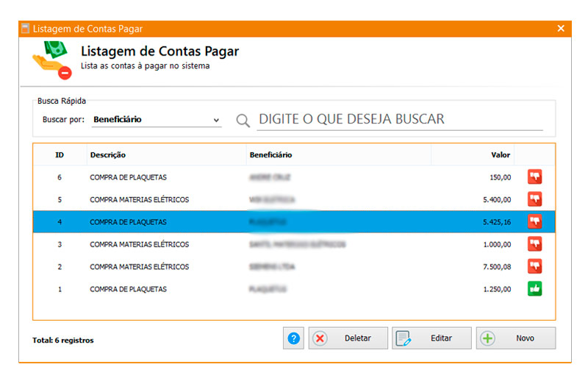The image size is (588, 392).
Task: Select row 1 COMPRA DE PLAQUETAS
Action: pos(294,289)
